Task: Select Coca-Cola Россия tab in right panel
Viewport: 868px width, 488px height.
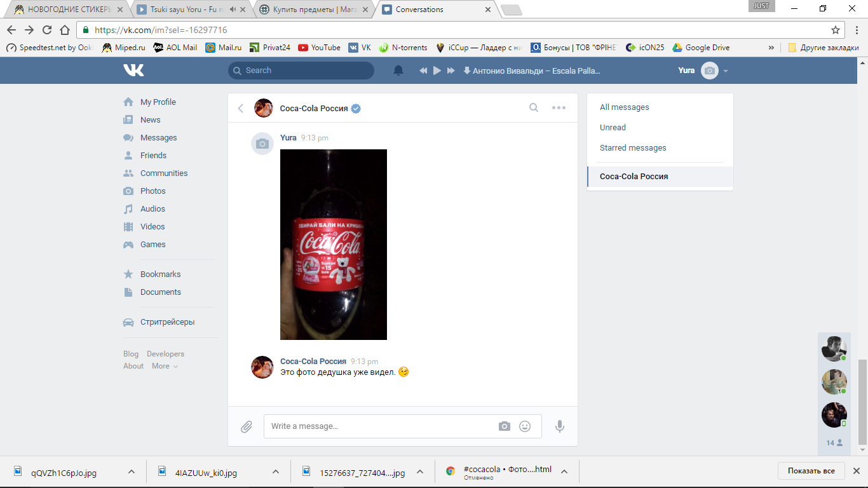Action: click(x=660, y=176)
